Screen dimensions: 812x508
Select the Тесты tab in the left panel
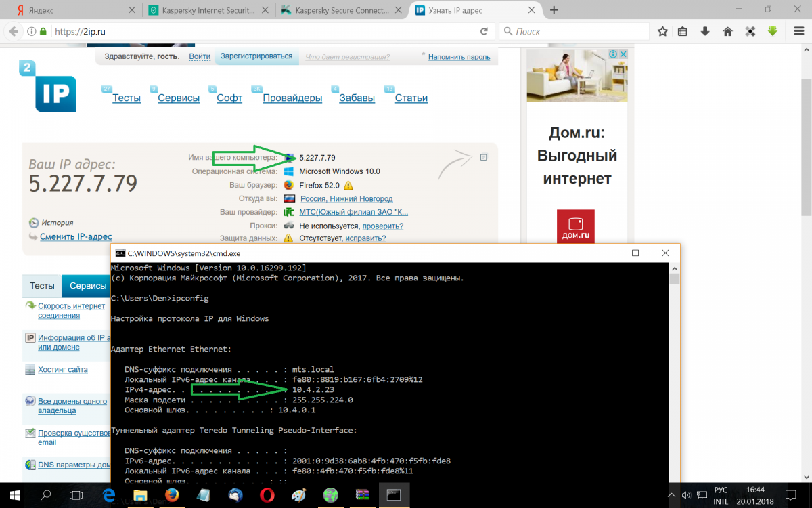[x=42, y=286]
